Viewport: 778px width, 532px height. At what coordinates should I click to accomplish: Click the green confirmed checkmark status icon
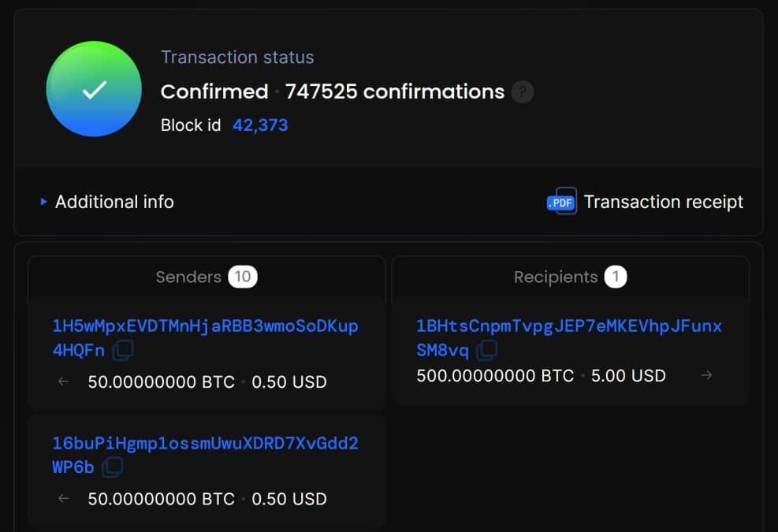94,89
